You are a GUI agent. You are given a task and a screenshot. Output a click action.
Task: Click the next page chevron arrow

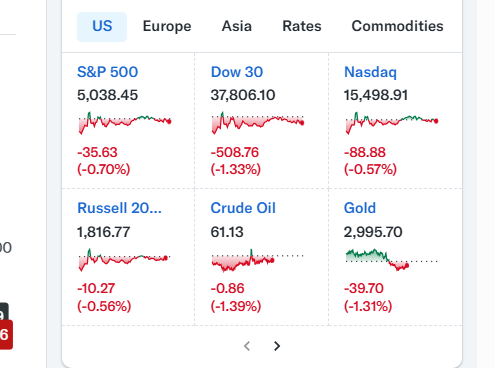(x=277, y=346)
